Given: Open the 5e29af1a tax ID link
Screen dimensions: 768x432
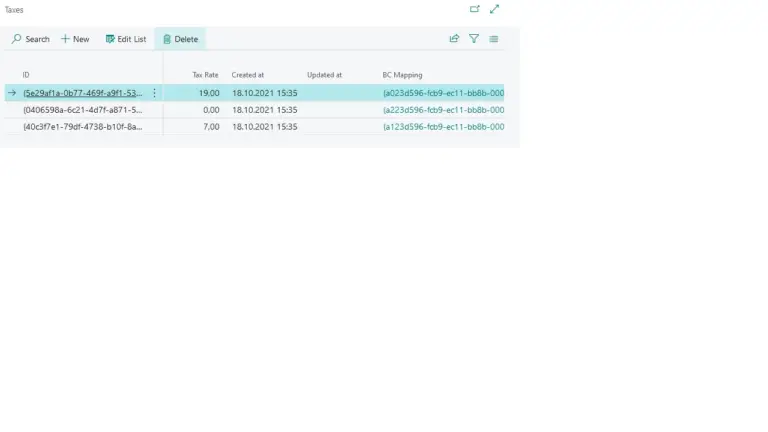Looking at the screenshot, I should pos(83,93).
